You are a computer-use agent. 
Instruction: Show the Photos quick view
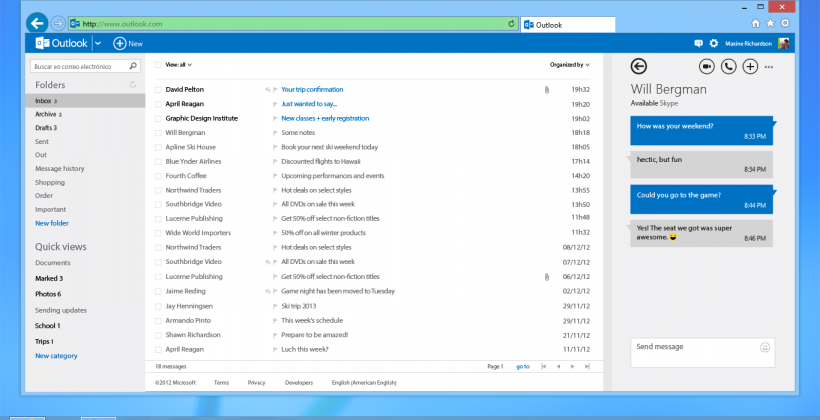pos(48,294)
